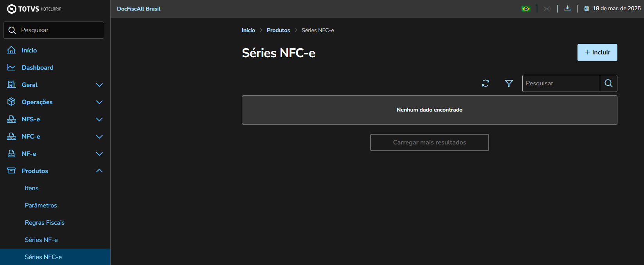Click the magnifier search button

608,83
